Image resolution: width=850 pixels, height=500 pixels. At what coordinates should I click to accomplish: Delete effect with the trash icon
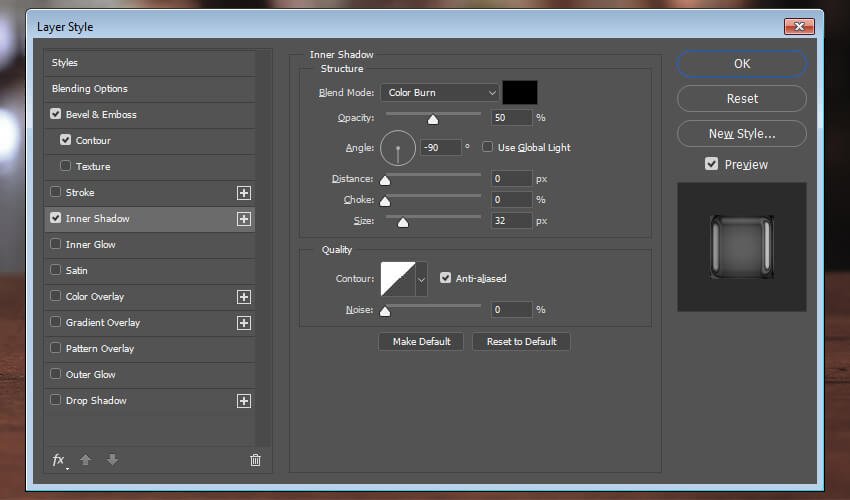click(255, 460)
